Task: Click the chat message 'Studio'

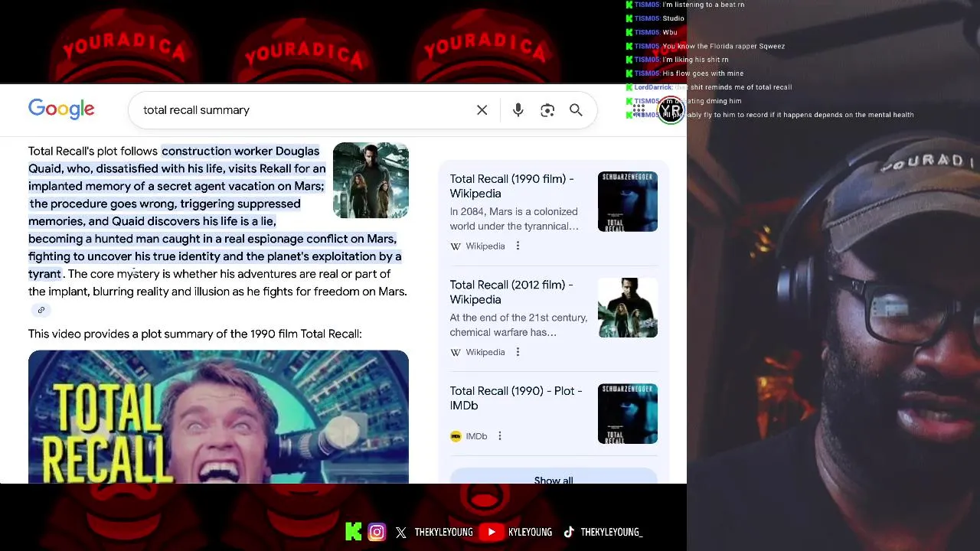Action: [x=674, y=18]
